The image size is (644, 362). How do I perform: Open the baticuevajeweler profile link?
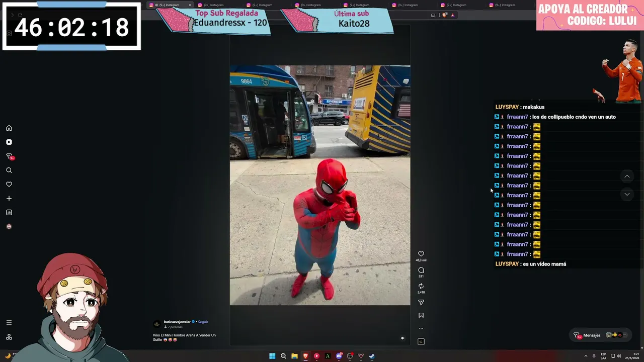(177, 322)
